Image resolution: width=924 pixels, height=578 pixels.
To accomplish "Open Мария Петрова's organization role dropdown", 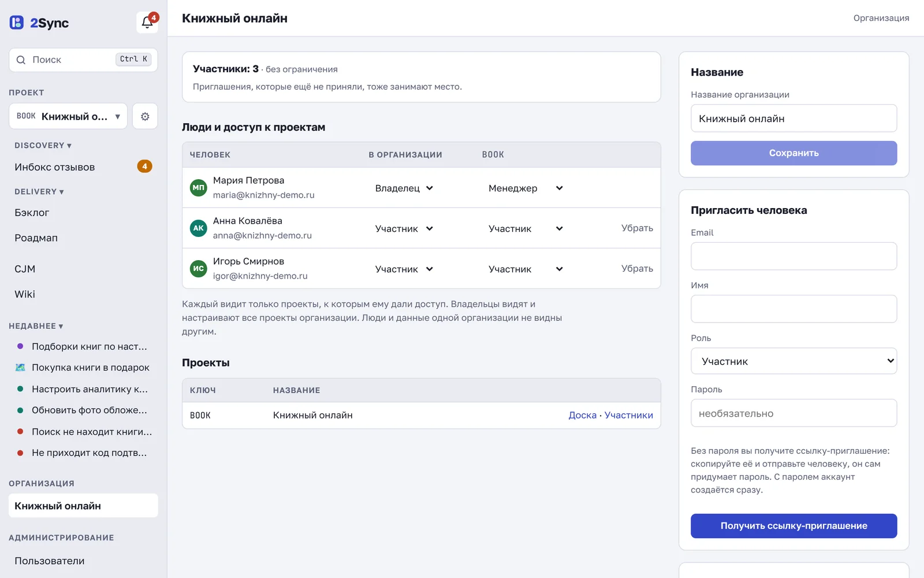I will [404, 188].
